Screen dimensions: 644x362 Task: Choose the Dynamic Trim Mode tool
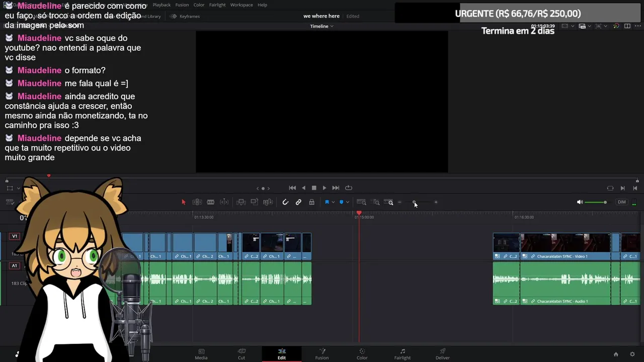(211, 202)
